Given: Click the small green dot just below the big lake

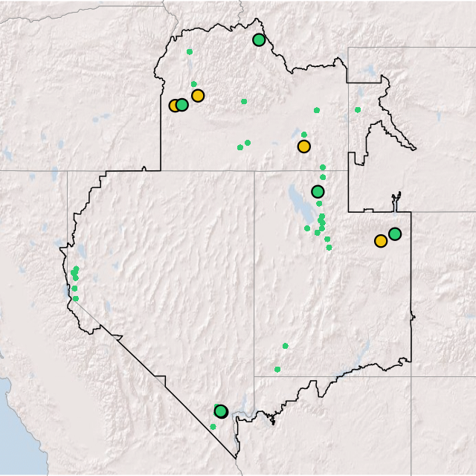Looking at the screenshot, I should [307, 228].
